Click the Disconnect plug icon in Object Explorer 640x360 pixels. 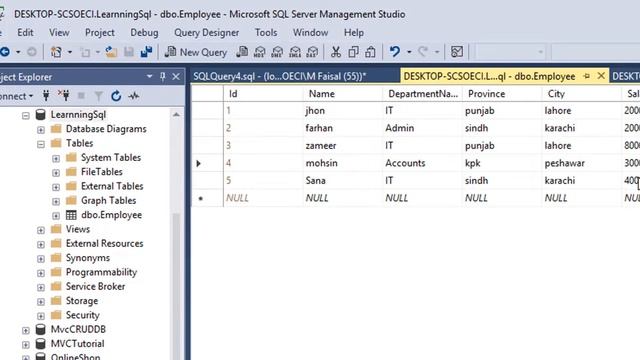(x=64, y=96)
